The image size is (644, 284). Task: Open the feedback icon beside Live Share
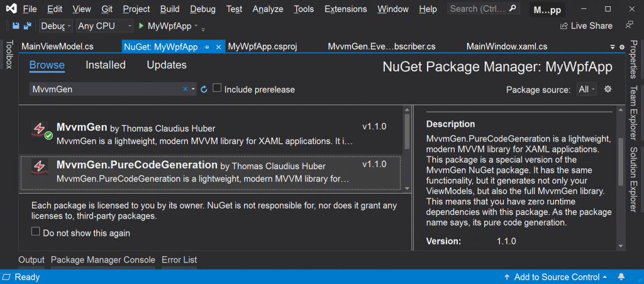pyautogui.click(x=629, y=25)
